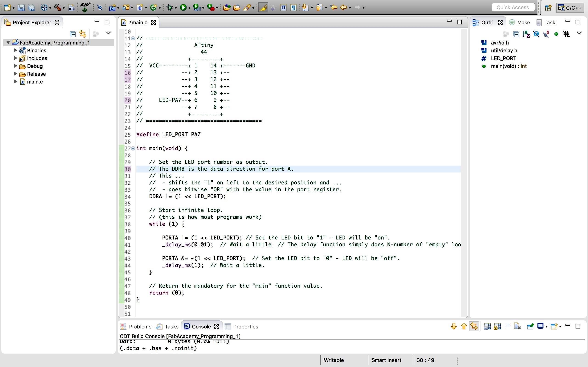The height and width of the screenshot is (367, 588).
Task: Expand the Binaries tree item
Action: [x=15, y=50]
